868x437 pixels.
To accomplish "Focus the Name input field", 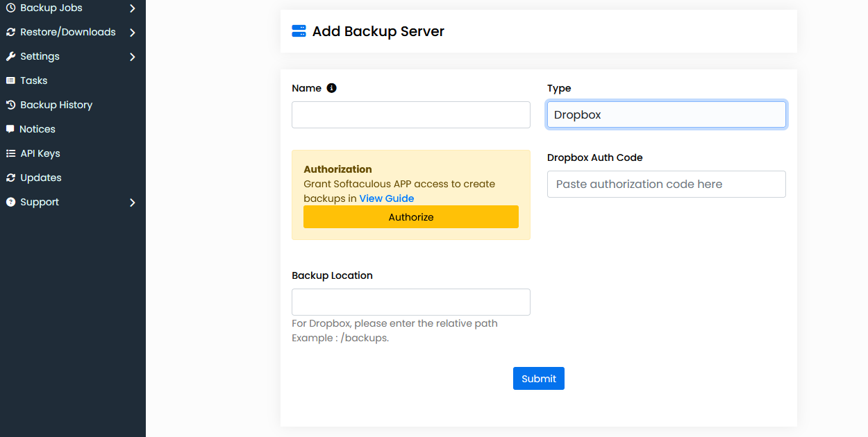I will [411, 114].
